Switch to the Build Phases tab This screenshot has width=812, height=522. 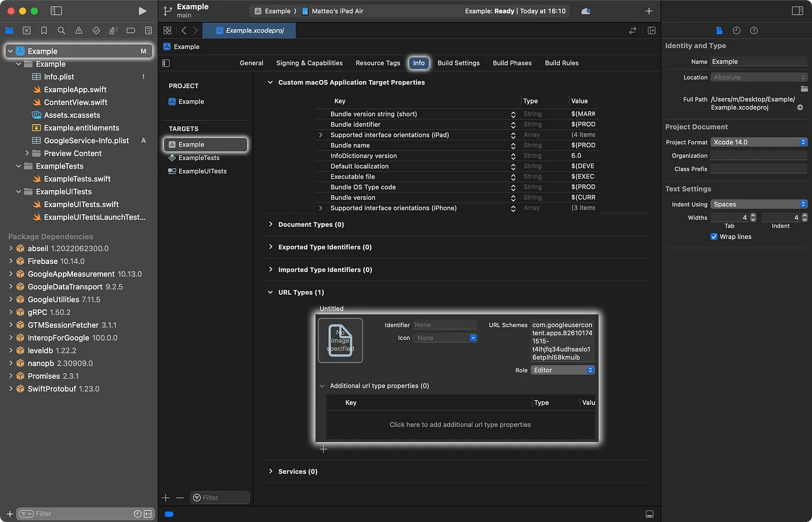(512, 63)
